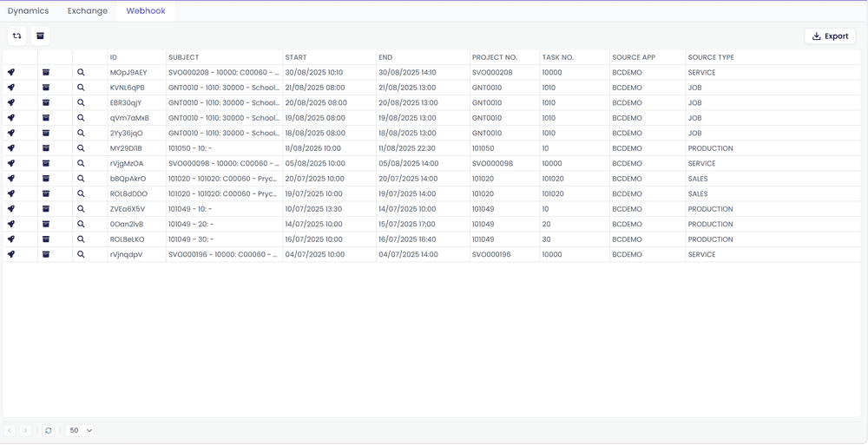868x445 pixels.
Task: Click magnifier icon in row ROL8eLKO
Action: (81, 239)
